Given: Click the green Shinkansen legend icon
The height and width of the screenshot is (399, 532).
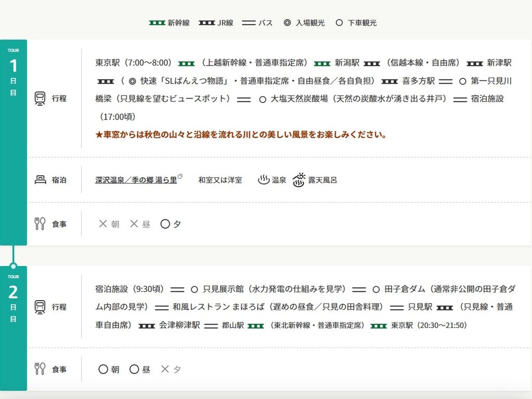Looking at the screenshot, I should (x=157, y=23).
